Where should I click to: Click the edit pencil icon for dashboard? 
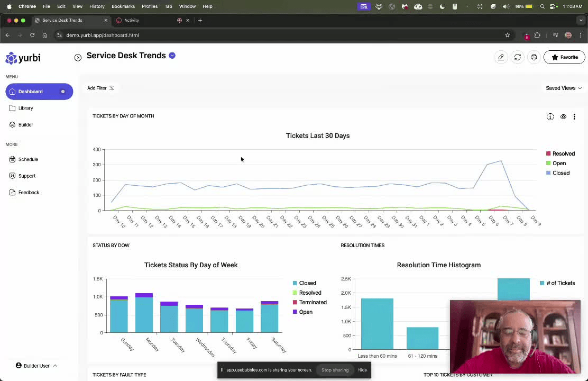(x=501, y=57)
